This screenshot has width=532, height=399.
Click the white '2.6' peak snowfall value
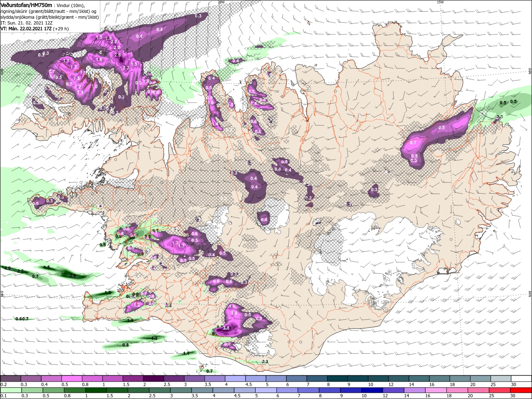pyautogui.click(x=117, y=55)
